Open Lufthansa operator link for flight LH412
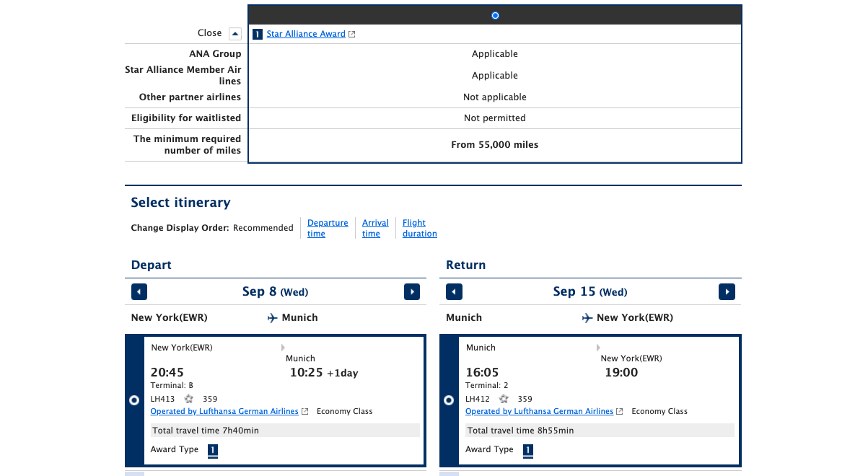868x476 pixels. [539, 411]
